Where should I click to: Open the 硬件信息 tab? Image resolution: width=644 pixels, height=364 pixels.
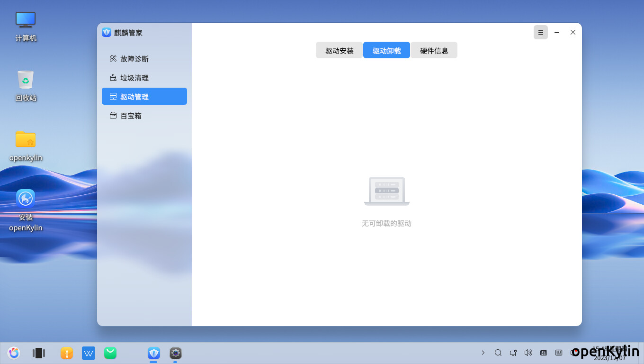pyautogui.click(x=434, y=51)
